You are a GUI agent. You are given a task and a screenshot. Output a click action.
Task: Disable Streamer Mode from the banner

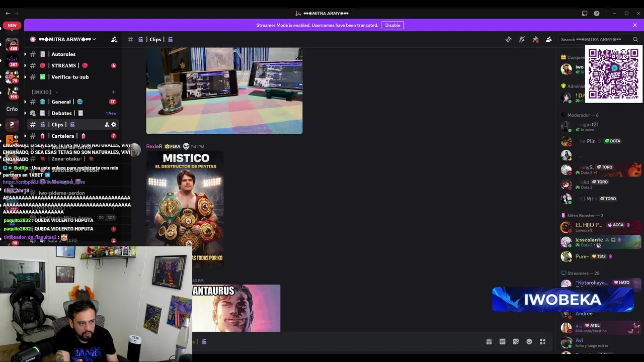[392, 25]
